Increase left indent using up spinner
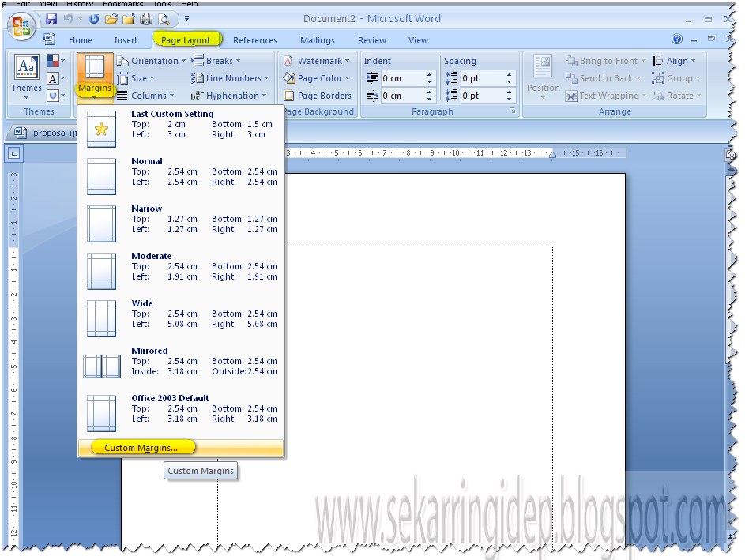 430,75
